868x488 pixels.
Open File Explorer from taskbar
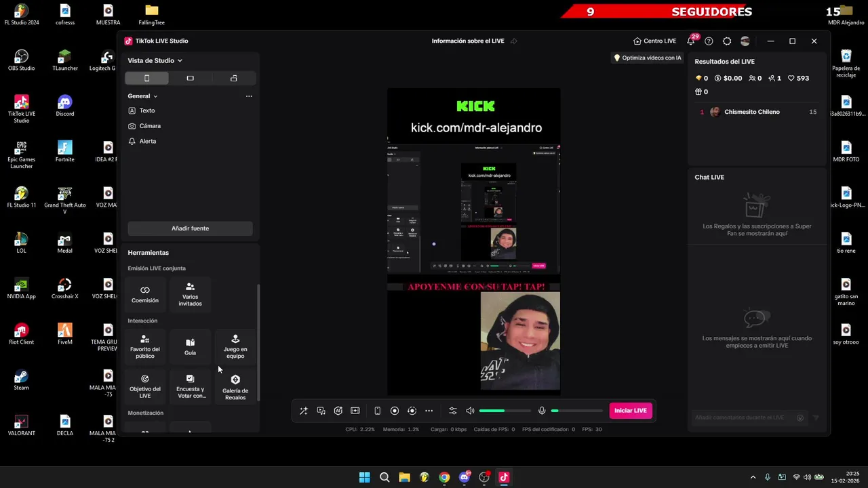pos(404,477)
